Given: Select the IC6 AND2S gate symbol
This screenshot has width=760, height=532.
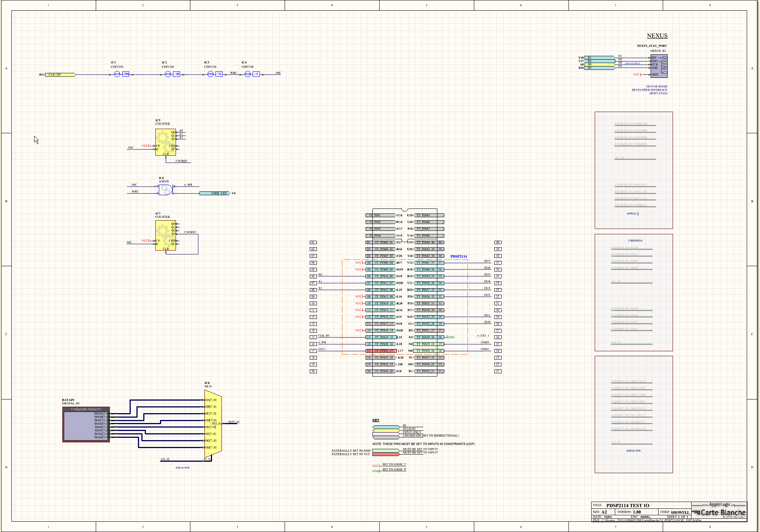Looking at the screenshot, I should 166,189.
